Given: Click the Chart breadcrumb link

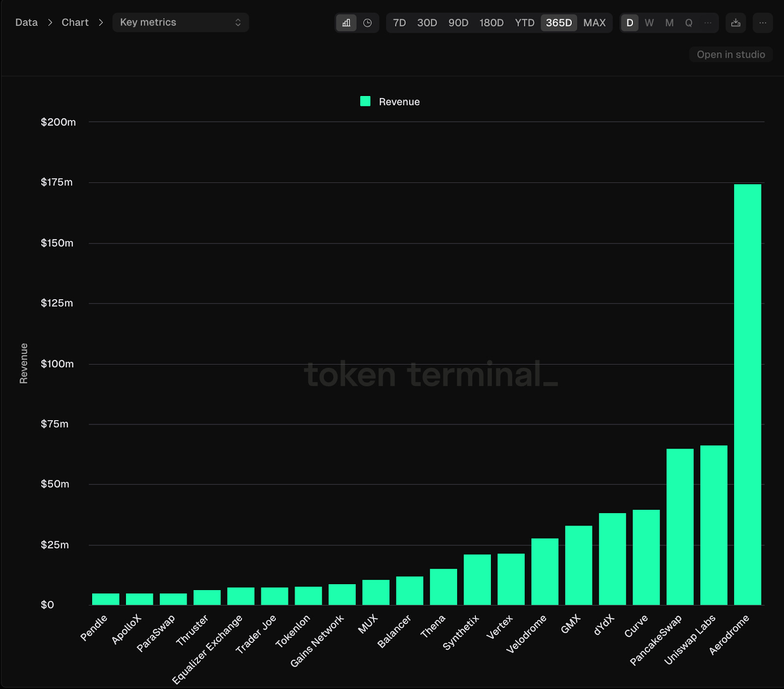Looking at the screenshot, I should (x=75, y=23).
